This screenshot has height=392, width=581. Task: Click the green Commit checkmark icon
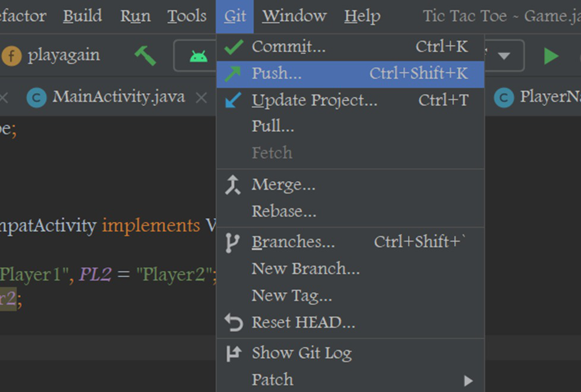pyautogui.click(x=233, y=46)
